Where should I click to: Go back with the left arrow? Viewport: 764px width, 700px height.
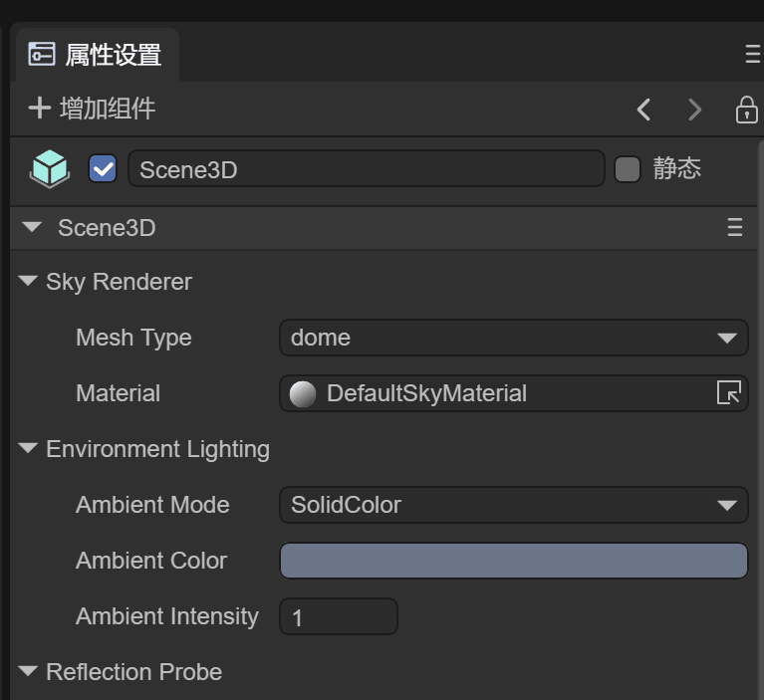[644, 110]
